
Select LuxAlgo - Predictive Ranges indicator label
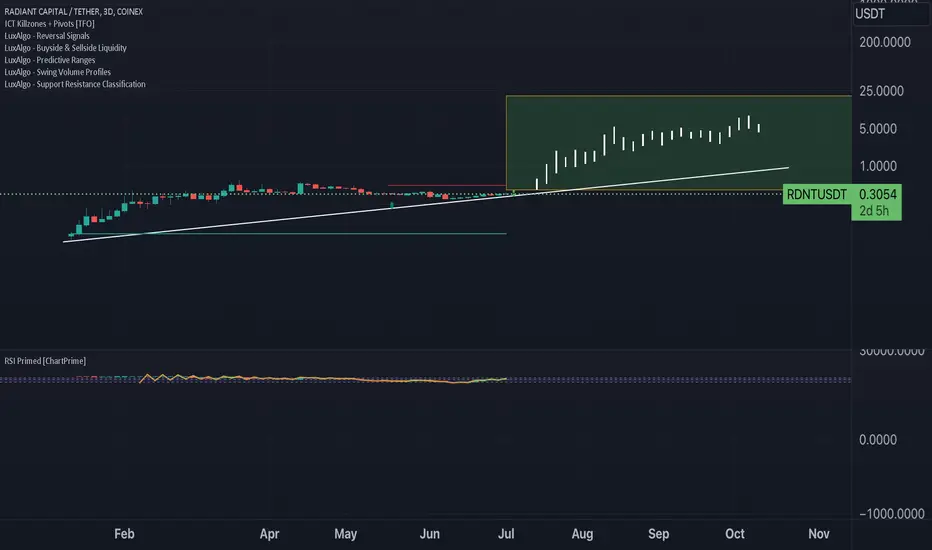click(49, 60)
